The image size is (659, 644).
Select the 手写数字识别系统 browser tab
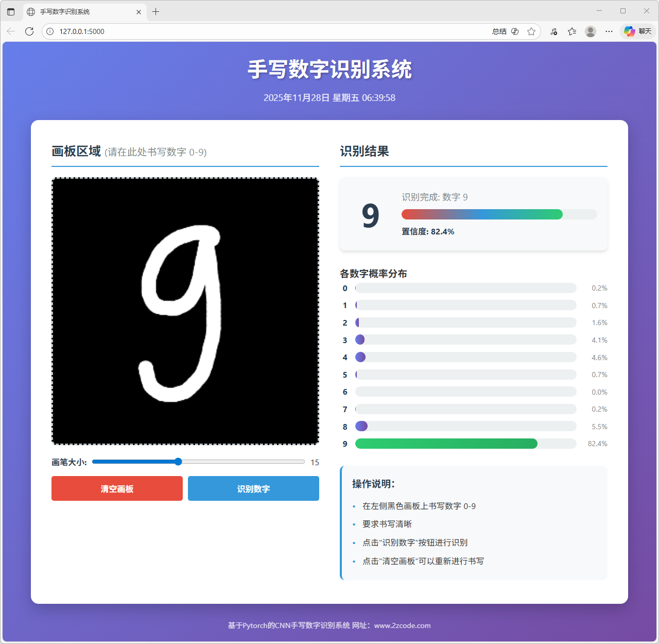[77, 11]
